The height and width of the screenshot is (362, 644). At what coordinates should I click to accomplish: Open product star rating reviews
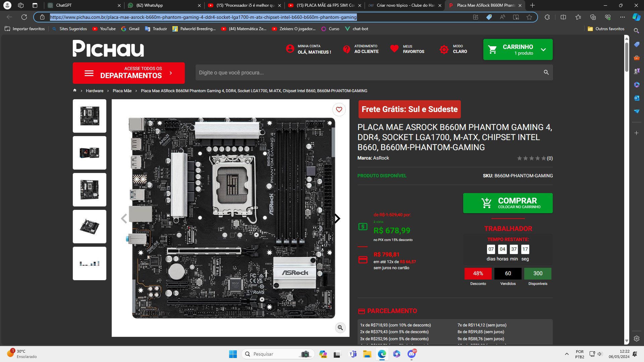click(x=535, y=158)
